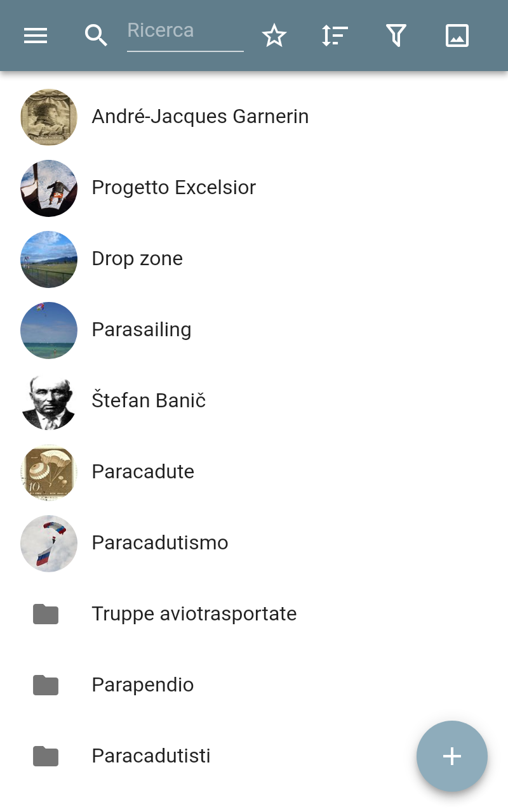This screenshot has height=812, width=508.
Task: Toggle the star favorites filter
Action: [274, 36]
